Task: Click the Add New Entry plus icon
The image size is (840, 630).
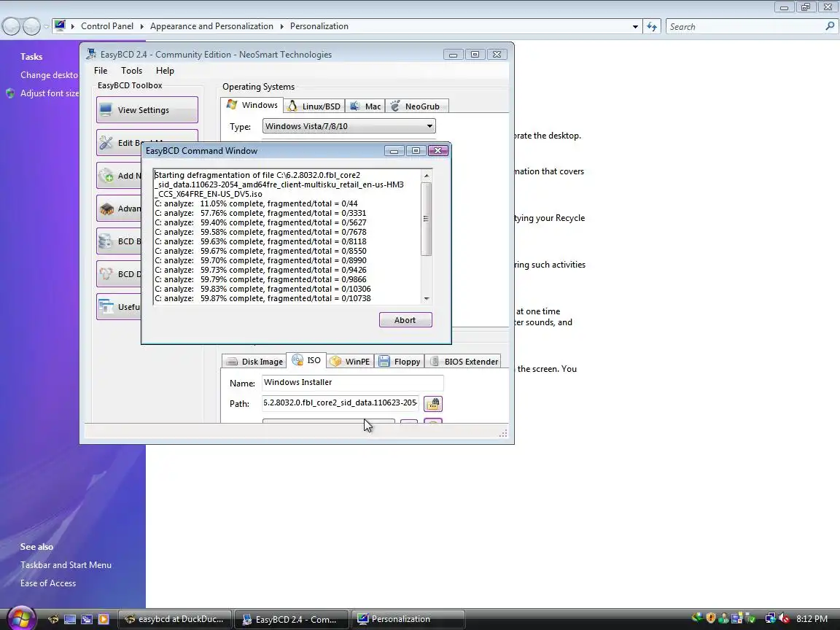Action: point(106,176)
